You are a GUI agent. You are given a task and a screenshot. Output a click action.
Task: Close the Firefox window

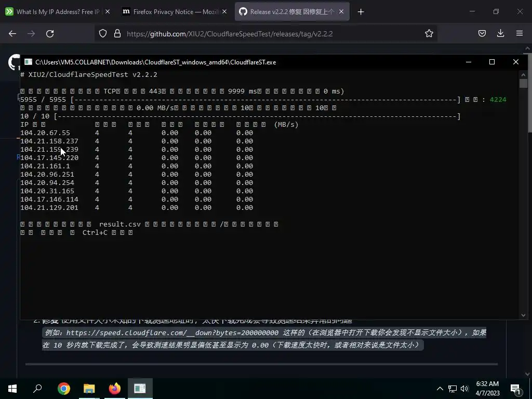[520, 11]
